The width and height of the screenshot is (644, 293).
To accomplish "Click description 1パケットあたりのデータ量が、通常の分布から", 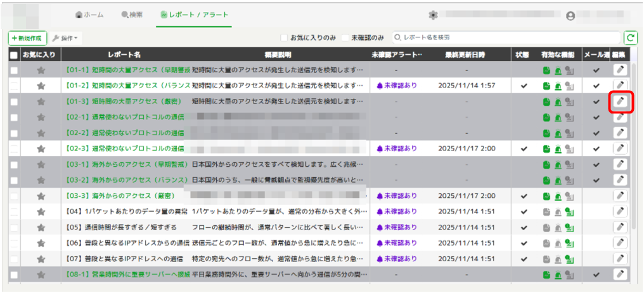I will [280, 212].
